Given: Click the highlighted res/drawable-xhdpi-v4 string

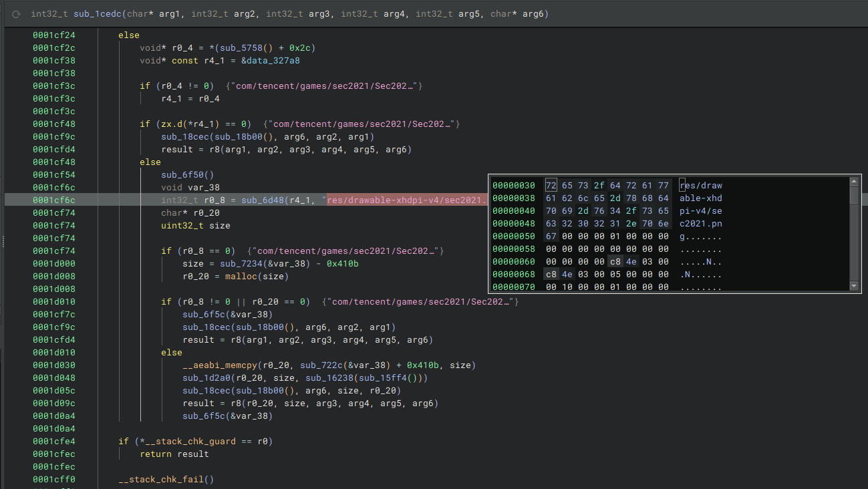Looking at the screenshot, I should point(406,200).
